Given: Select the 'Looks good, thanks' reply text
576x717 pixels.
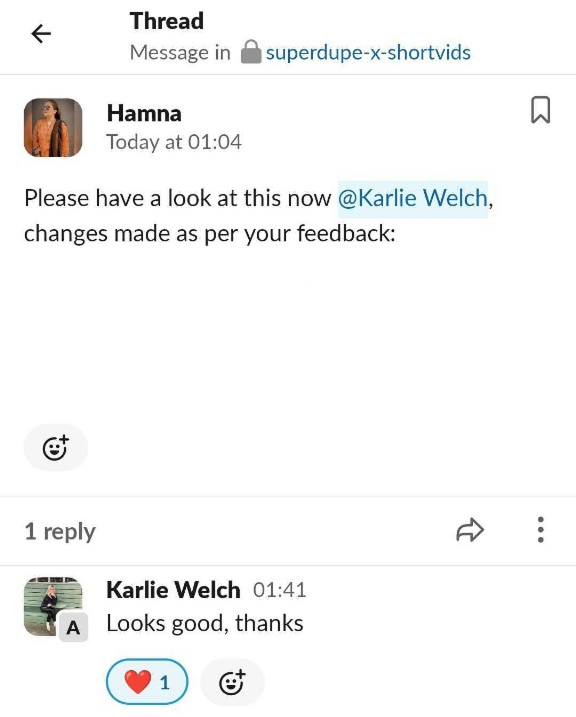Looking at the screenshot, I should click(x=205, y=624).
